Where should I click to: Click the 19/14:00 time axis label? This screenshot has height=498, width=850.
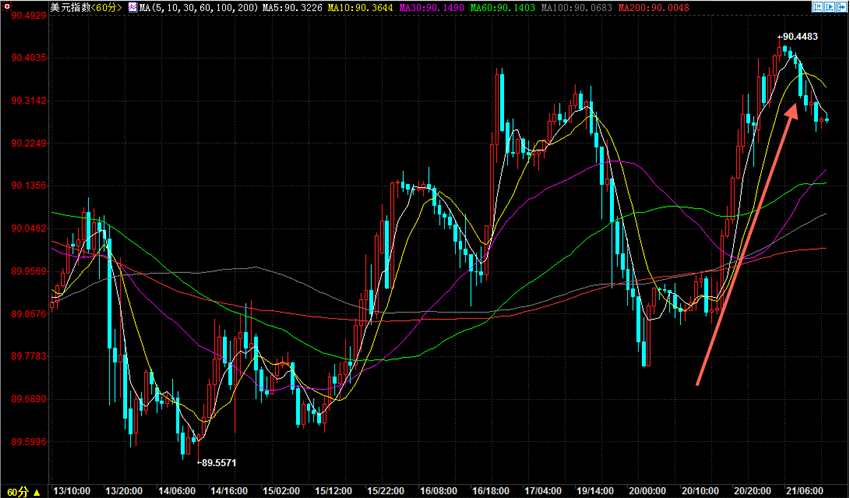point(595,491)
